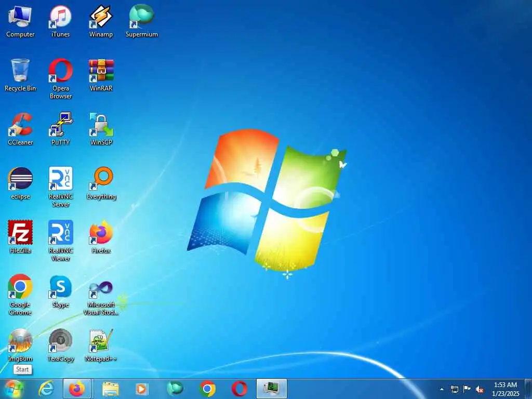Open the Start menu orb
The image size is (532, 399).
pyautogui.click(x=14, y=389)
